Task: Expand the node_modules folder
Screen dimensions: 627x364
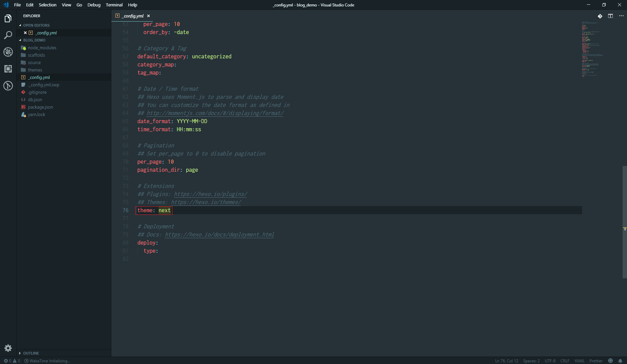Action: 42,48
